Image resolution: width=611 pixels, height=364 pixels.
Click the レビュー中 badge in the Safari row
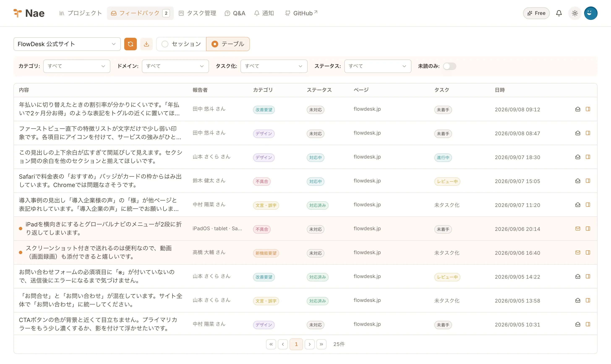447,182
